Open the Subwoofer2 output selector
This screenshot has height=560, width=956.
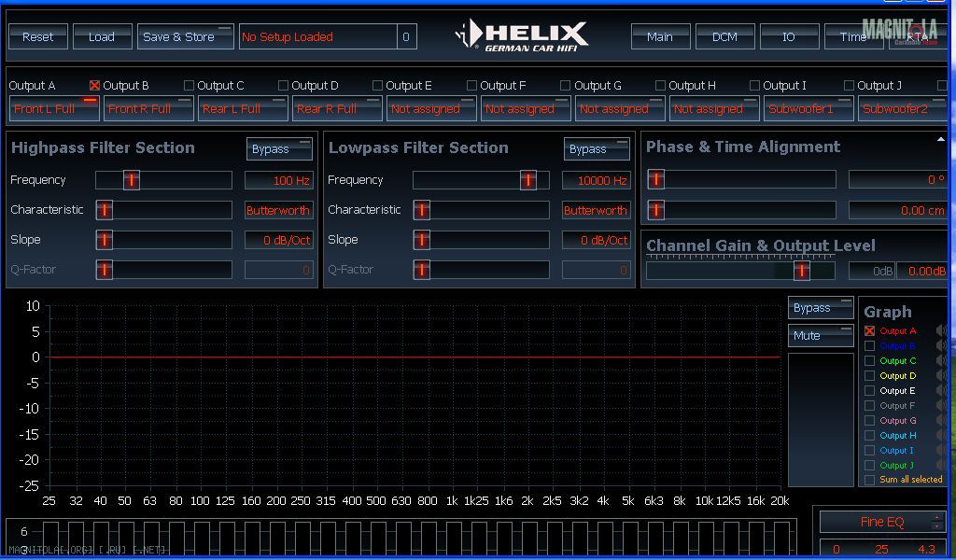pyautogui.click(x=903, y=108)
